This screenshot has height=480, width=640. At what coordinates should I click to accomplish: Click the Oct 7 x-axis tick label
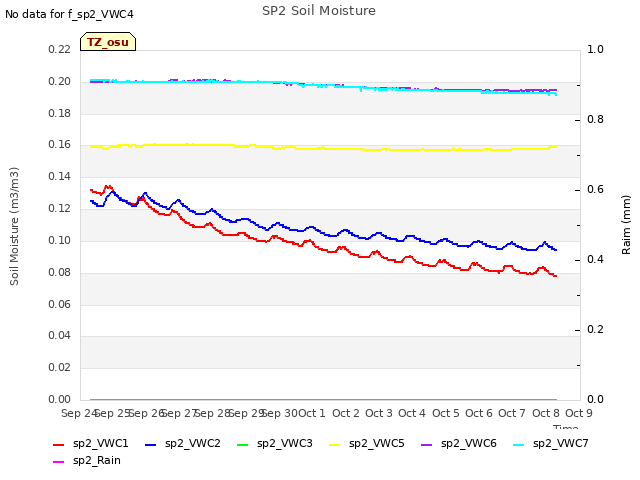click(x=512, y=413)
